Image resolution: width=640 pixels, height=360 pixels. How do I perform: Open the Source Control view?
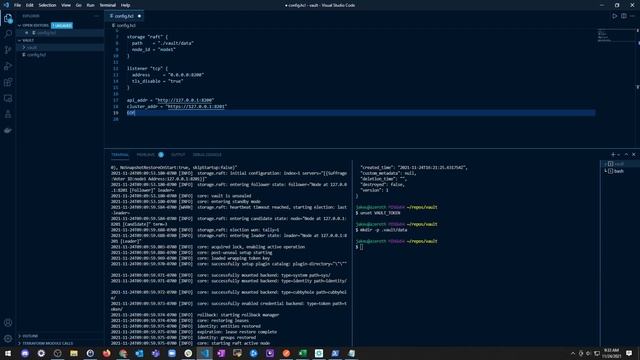8,50
